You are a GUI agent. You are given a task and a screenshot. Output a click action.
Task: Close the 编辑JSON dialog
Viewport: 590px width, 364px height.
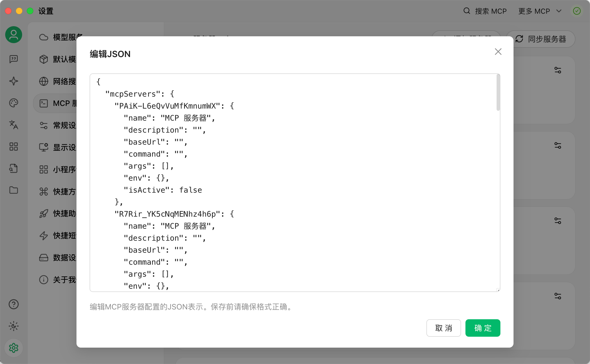(x=498, y=52)
